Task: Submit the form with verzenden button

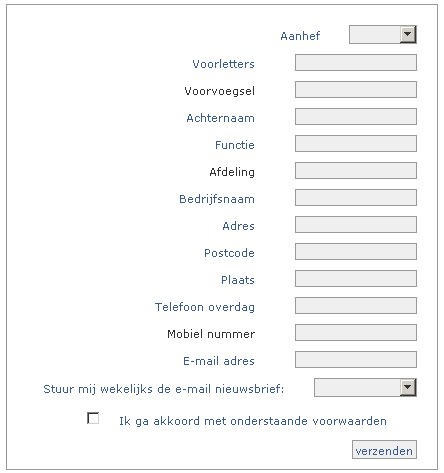Action: pos(384,450)
